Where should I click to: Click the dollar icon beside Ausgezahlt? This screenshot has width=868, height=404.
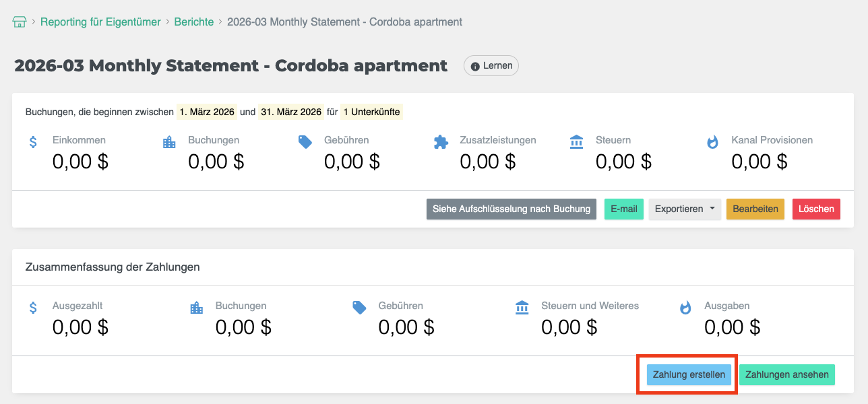click(33, 308)
